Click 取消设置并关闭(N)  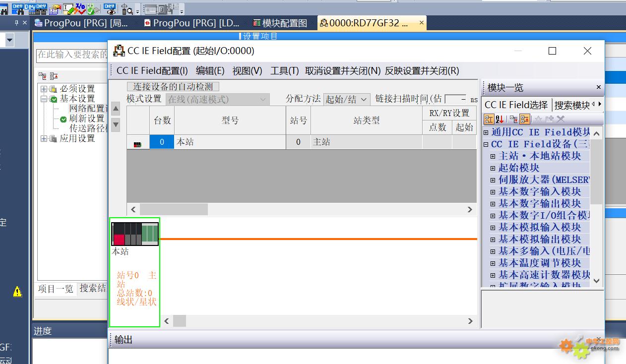[x=343, y=71]
